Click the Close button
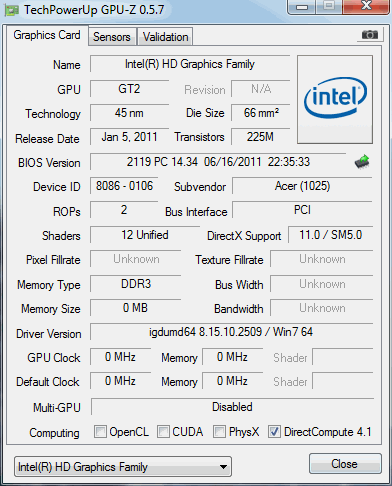The height and width of the screenshot is (486, 392). tap(345, 464)
